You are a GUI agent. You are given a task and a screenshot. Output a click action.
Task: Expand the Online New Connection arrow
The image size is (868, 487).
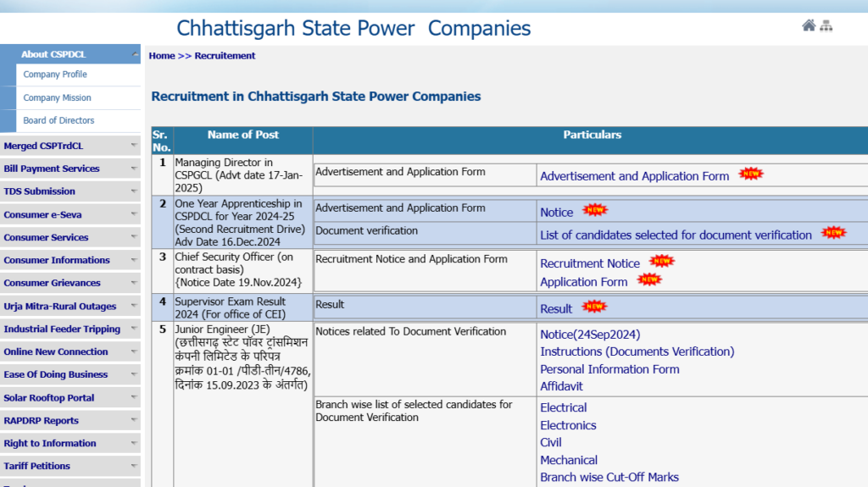tap(134, 351)
